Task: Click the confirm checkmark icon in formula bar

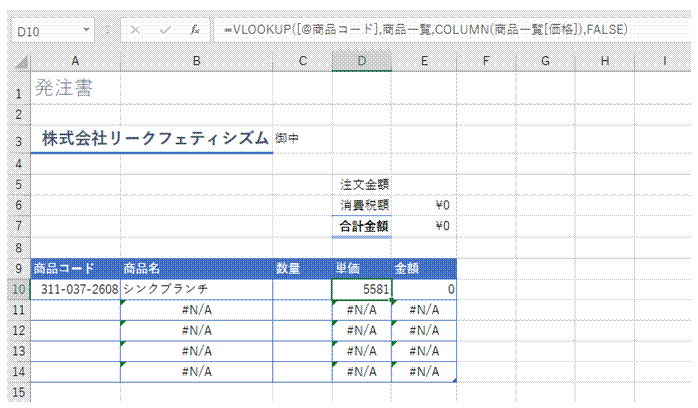Action: 165,30
